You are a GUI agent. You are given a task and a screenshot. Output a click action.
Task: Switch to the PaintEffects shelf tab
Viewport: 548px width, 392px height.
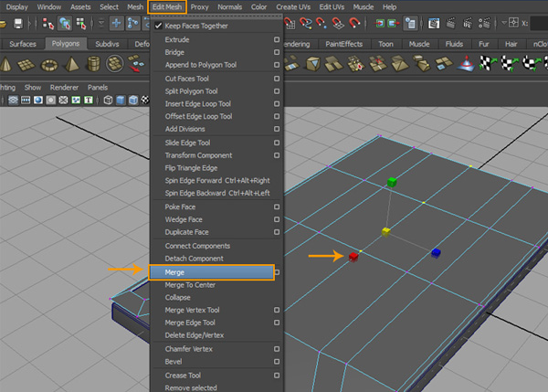(344, 44)
